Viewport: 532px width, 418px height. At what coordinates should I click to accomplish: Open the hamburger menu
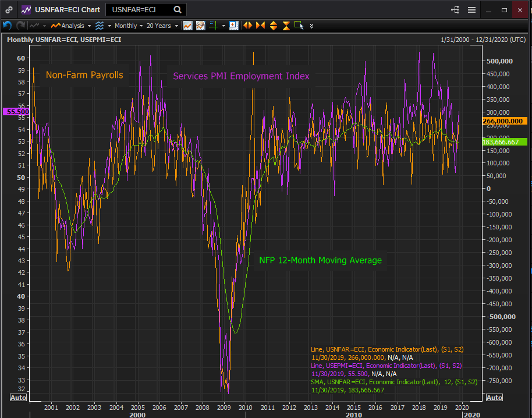[x=471, y=10]
